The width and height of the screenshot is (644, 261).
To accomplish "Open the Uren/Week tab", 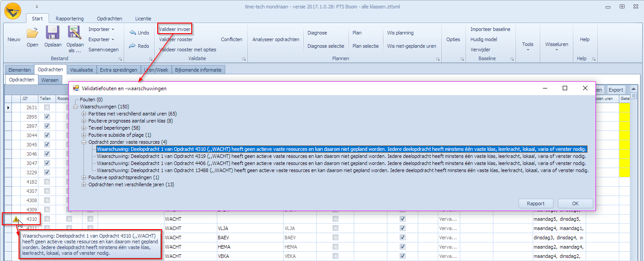I will pyautogui.click(x=156, y=69).
